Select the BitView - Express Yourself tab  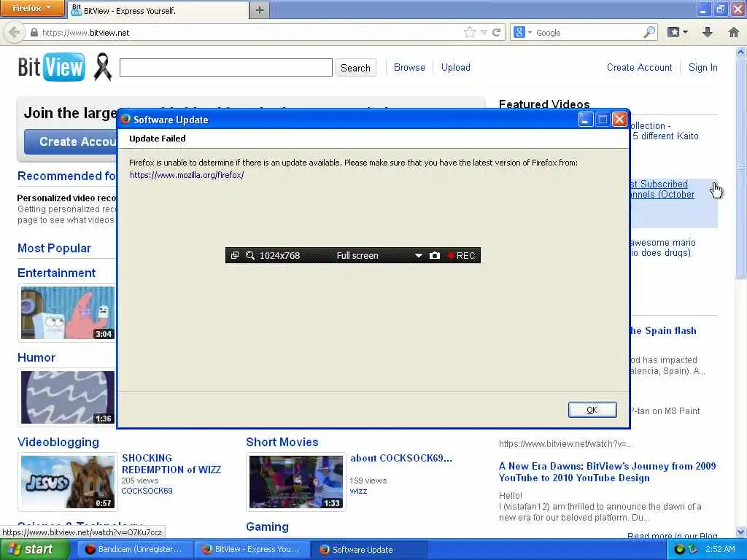click(x=158, y=10)
